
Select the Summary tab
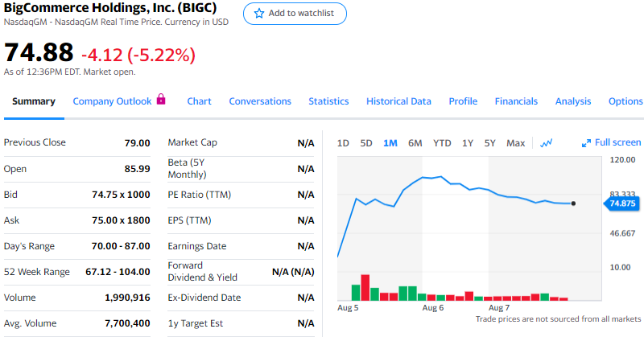34,101
